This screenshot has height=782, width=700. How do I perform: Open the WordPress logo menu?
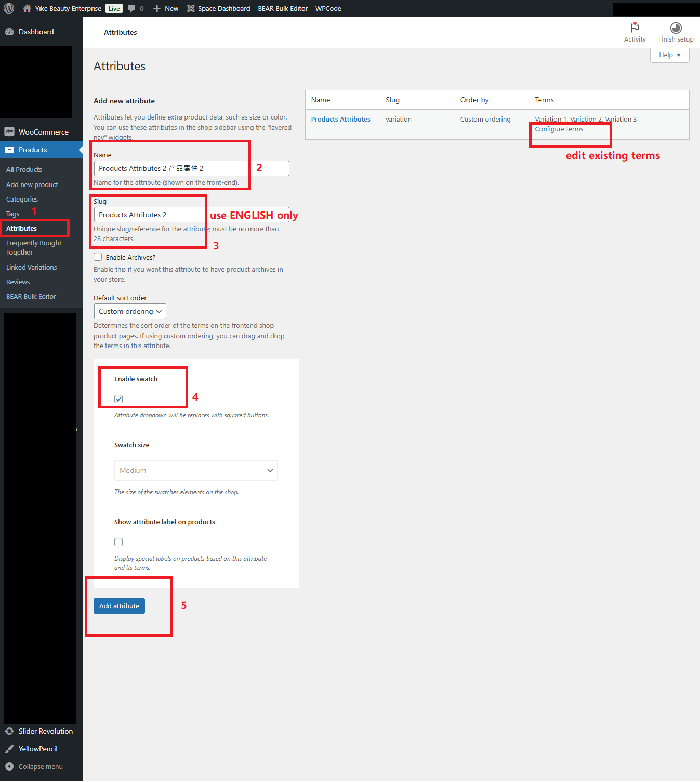[x=9, y=8]
